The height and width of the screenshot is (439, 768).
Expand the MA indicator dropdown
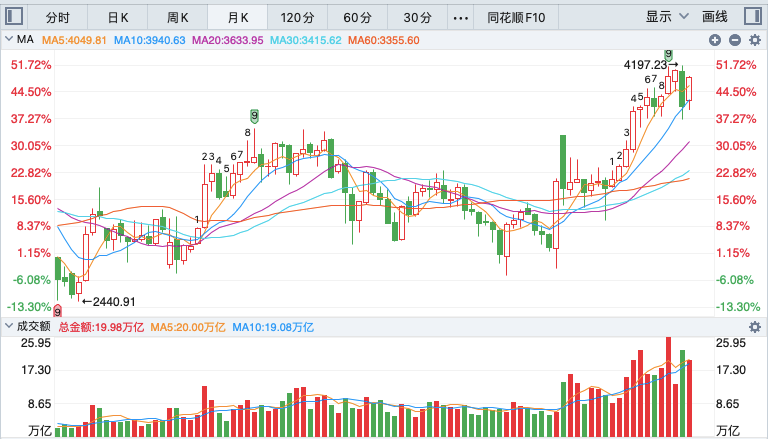(x=16, y=40)
